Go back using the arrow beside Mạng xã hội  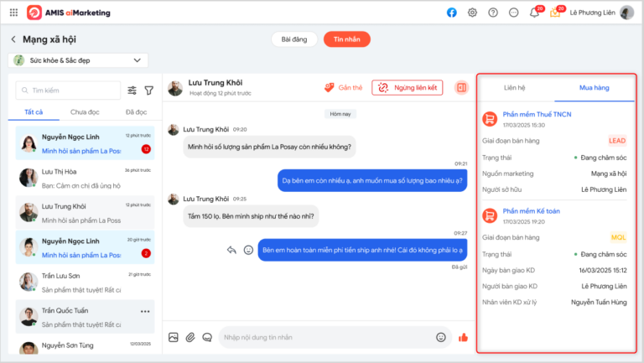coord(13,39)
